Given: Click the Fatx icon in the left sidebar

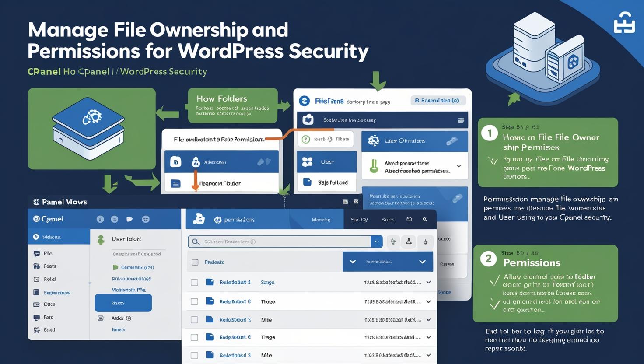Looking at the screenshot, I should click(x=37, y=317).
